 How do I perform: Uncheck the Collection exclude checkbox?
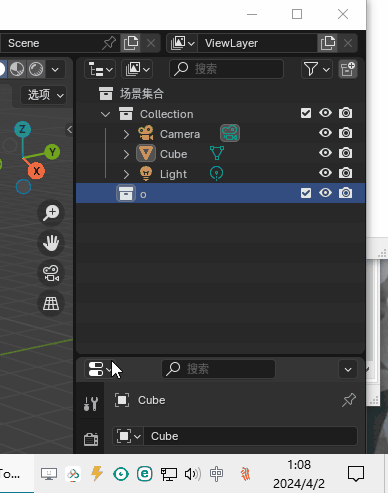point(306,113)
